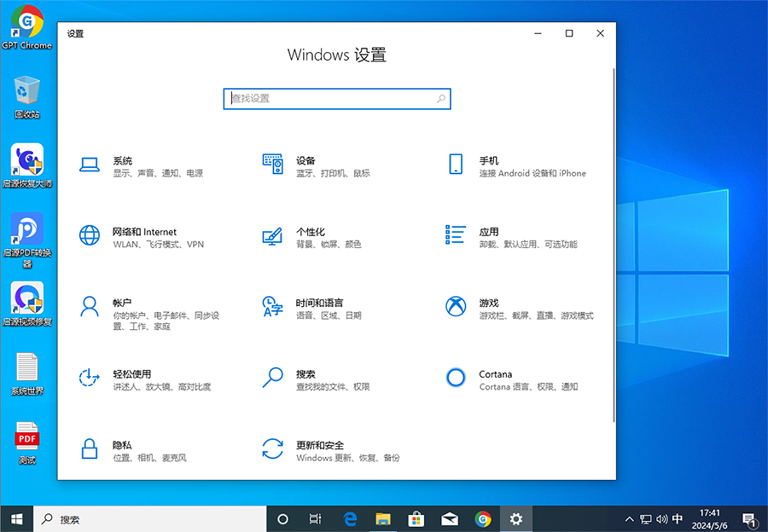Viewport: 768px width, 532px height.
Task: Open the Mail app from the taskbar
Action: pos(450,519)
